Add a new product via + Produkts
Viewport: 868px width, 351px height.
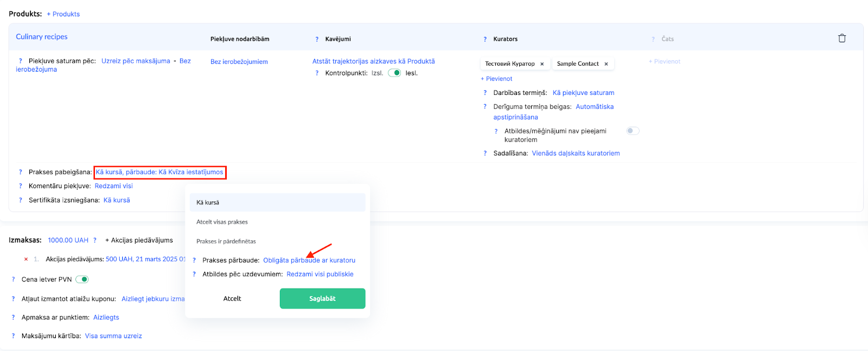(x=63, y=14)
